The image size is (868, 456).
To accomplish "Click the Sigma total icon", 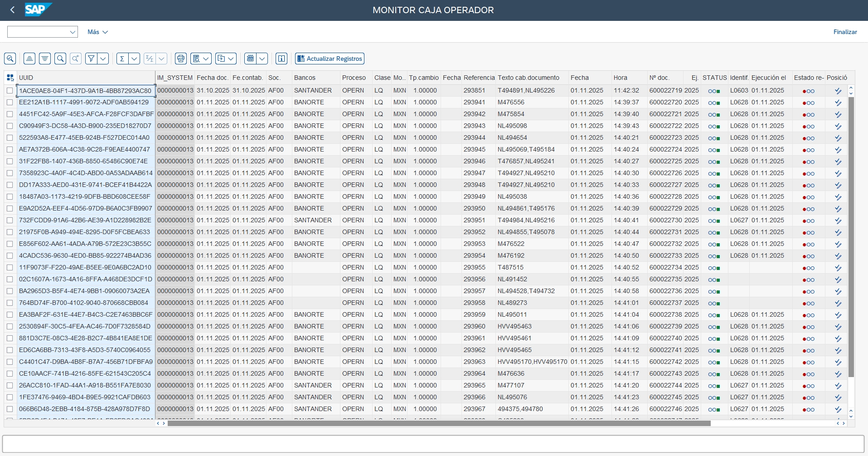I will coord(122,59).
